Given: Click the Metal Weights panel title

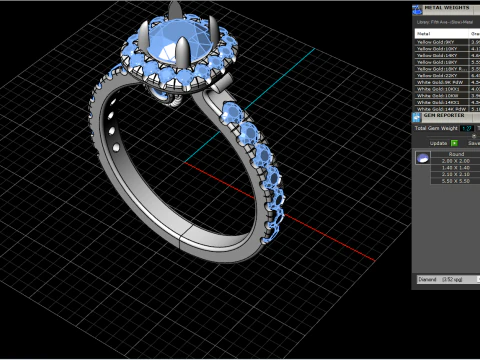Looking at the screenshot, I should point(447,7).
